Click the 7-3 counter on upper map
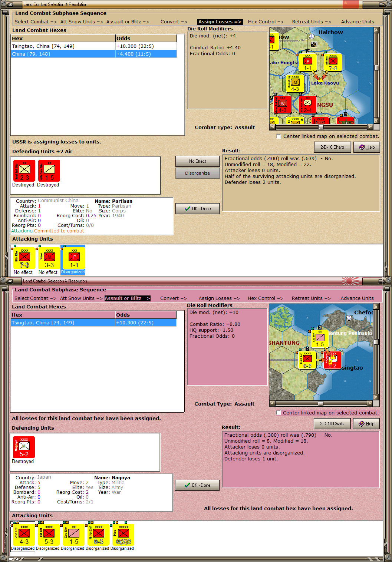This screenshot has width=392, height=562. point(333,62)
